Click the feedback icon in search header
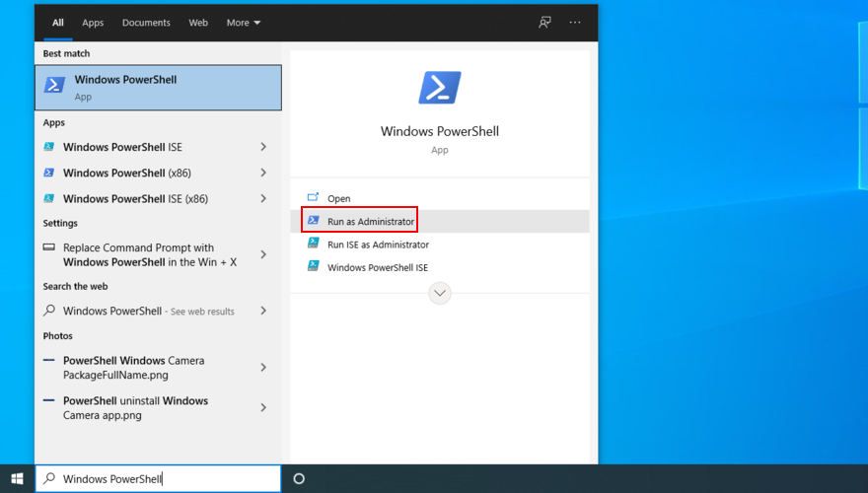The height and width of the screenshot is (493, 868). point(544,22)
